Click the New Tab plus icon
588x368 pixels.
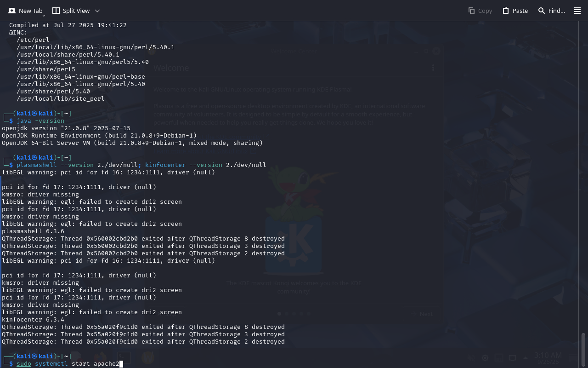12,11
